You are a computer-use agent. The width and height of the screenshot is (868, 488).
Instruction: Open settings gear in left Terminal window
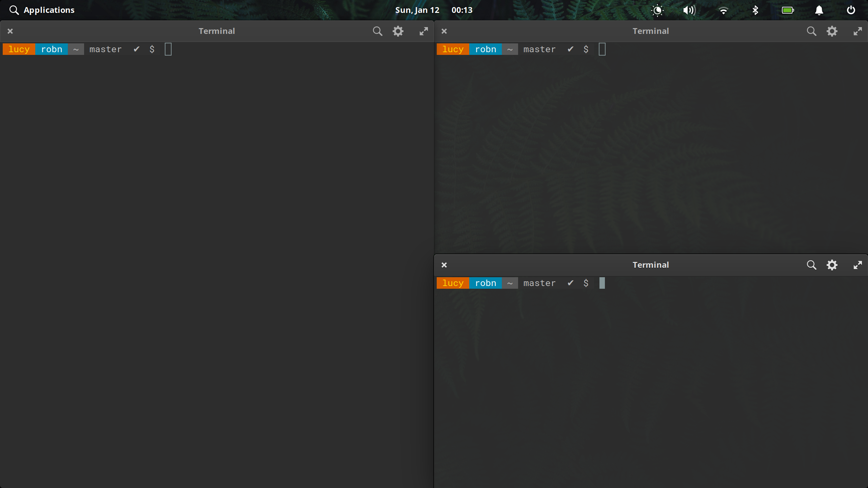point(398,31)
